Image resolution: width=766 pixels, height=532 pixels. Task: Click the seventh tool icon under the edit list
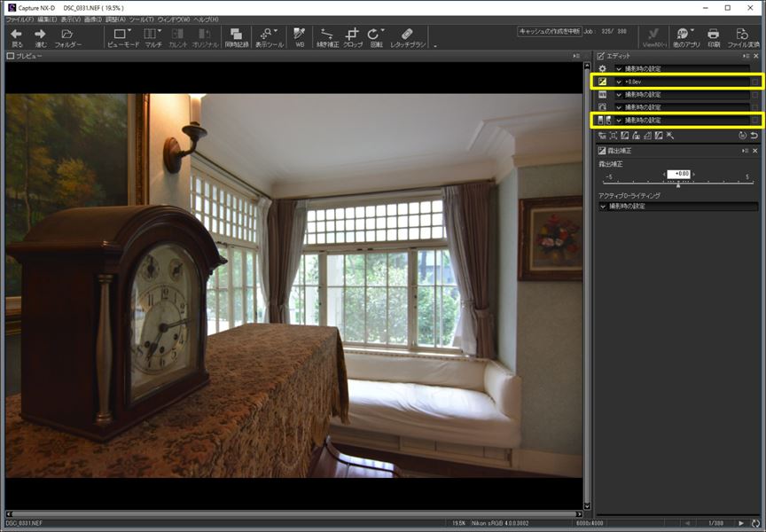(669, 136)
